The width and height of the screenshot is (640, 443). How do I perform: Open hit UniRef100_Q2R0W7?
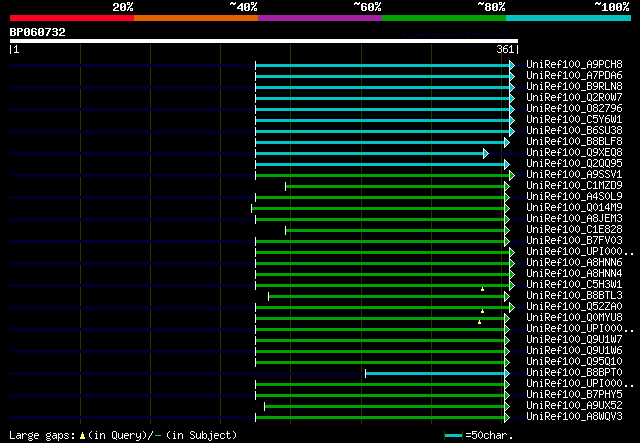(x=574, y=97)
